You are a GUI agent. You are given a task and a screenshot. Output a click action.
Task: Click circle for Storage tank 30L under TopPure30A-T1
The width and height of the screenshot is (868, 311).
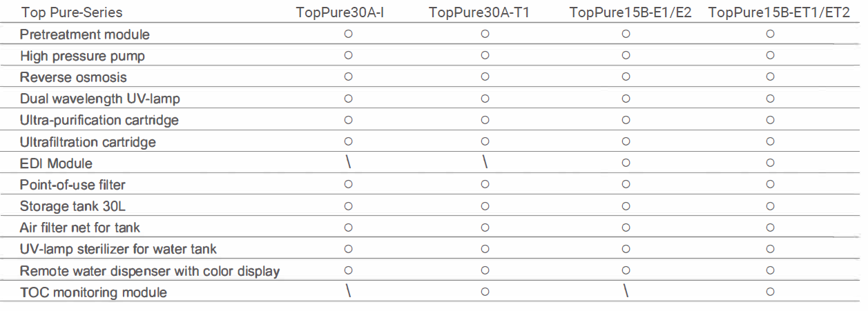pyautogui.click(x=485, y=206)
